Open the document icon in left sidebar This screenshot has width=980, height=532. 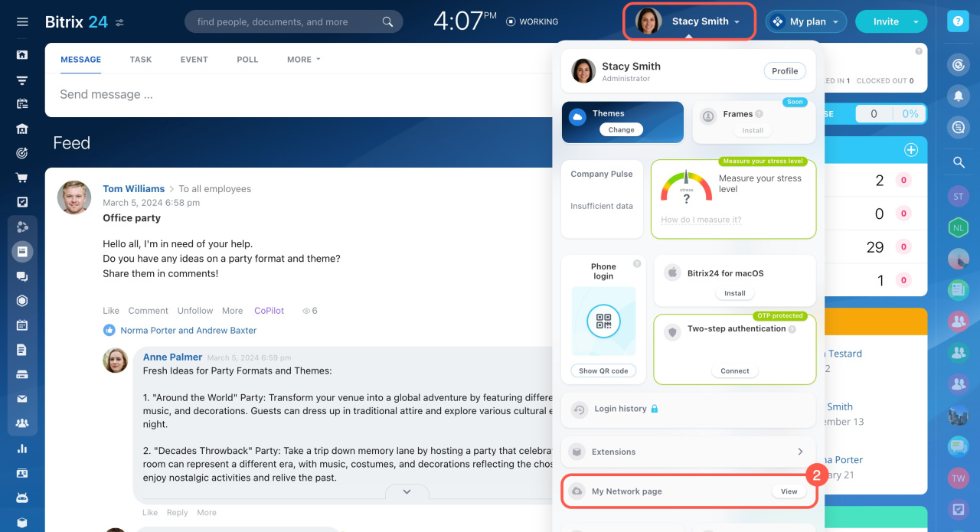[x=22, y=349]
